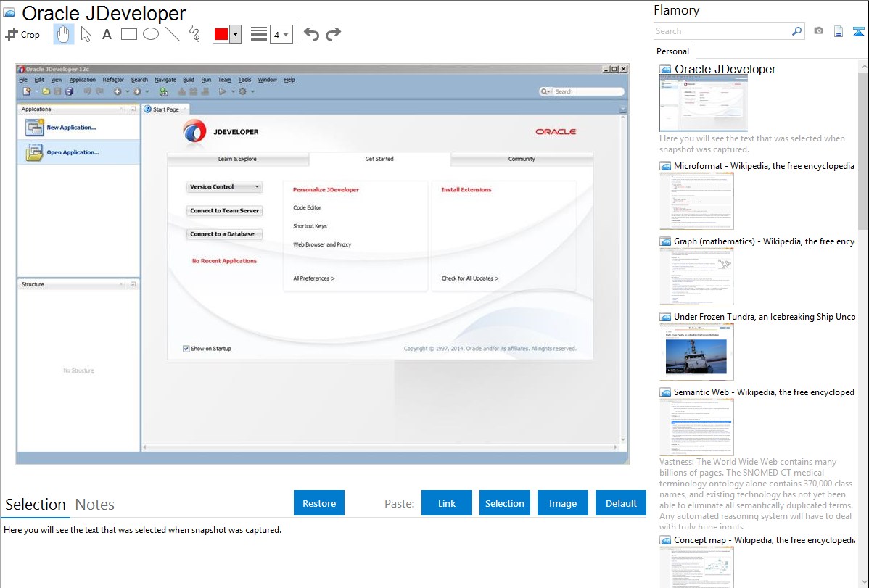Select the Crop tool

[22, 34]
